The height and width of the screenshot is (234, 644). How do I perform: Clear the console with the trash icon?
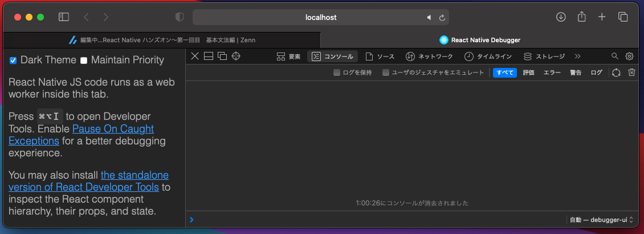click(631, 72)
